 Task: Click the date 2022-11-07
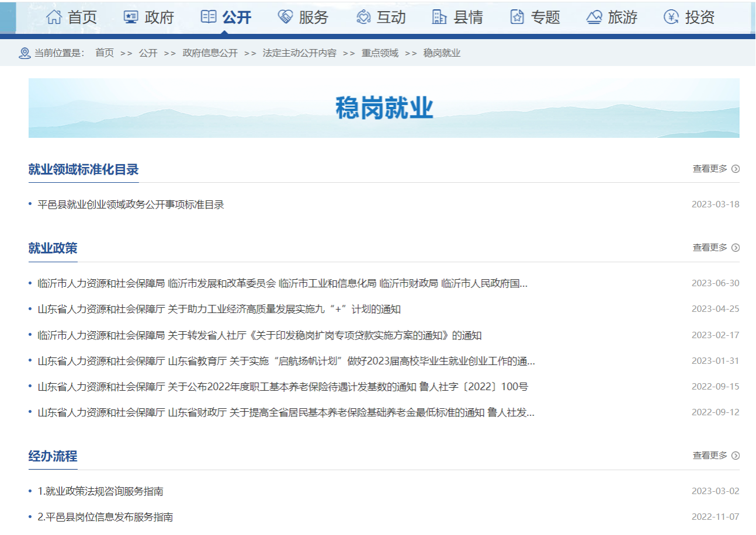[716, 517]
